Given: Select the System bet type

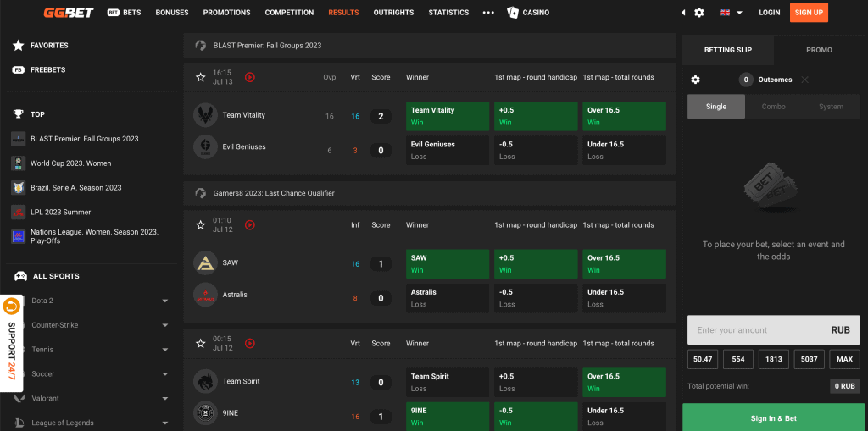Looking at the screenshot, I should [832, 107].
